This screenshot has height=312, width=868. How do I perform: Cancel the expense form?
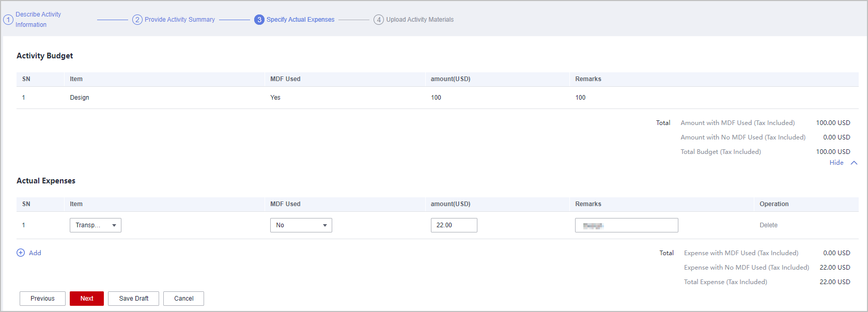(x=183, y=299)
